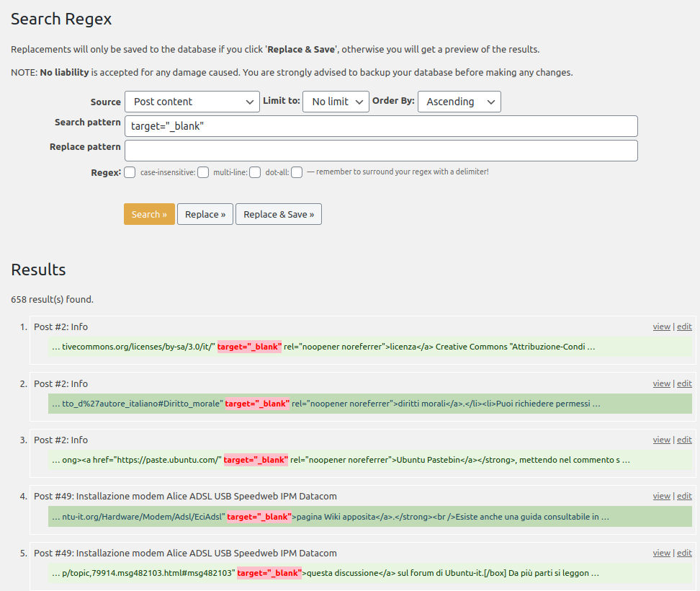
Task: Open edit link for result 1
Action: [684, 326]
